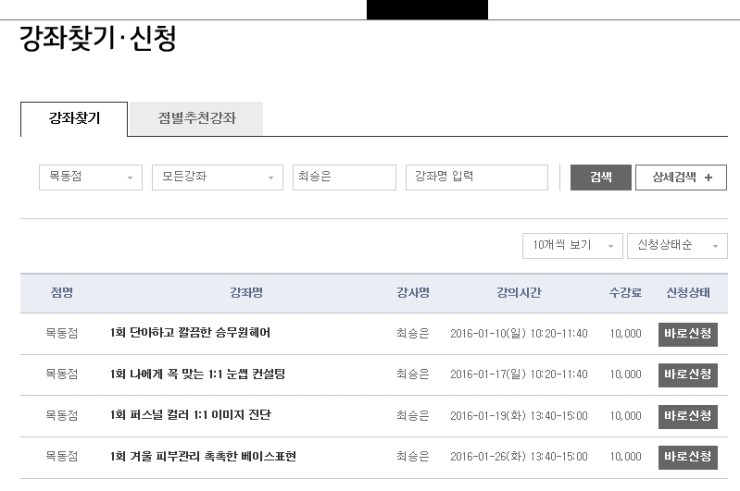Screen dimensions: 740x491
Task: Focus the 강좌명 입력 text field
Action: tap(477, 178)
